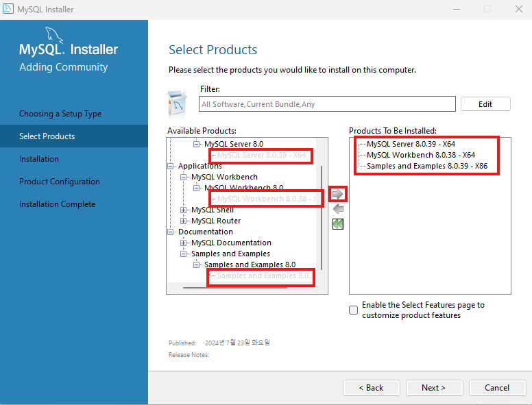
Task: Click the Release Notes label
Action: (x=189, y=355)
